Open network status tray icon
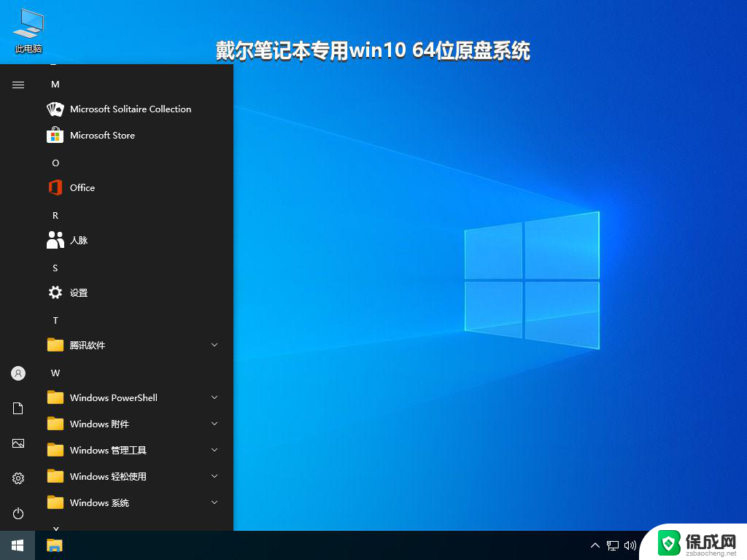The width and height of the screenshot is (747, 560). pos(613,545)
